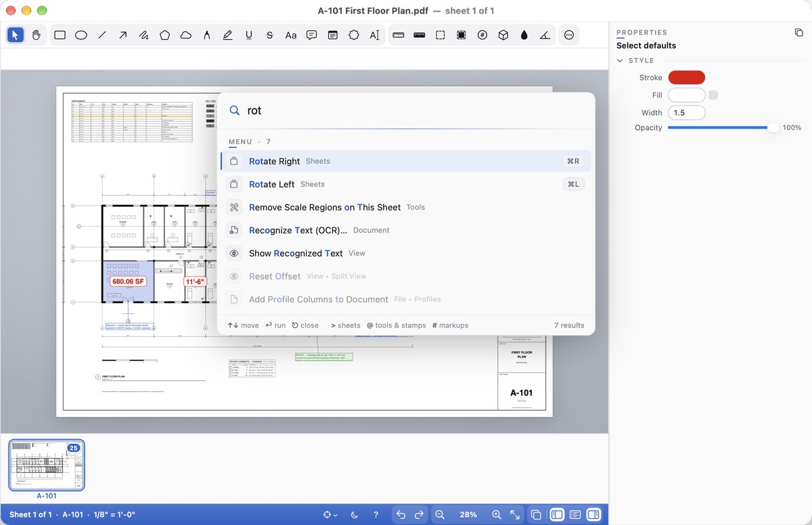Toggle the left sidebar panel button
Image resolution: width=812 pixels, height=525 pixels.
click(x=557, y=515)
